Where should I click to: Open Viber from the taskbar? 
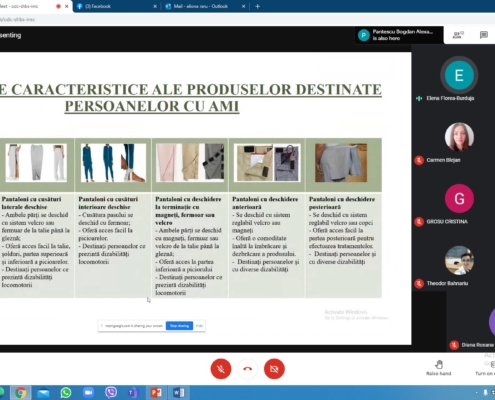pyautogui.click(x=111, y=393)
